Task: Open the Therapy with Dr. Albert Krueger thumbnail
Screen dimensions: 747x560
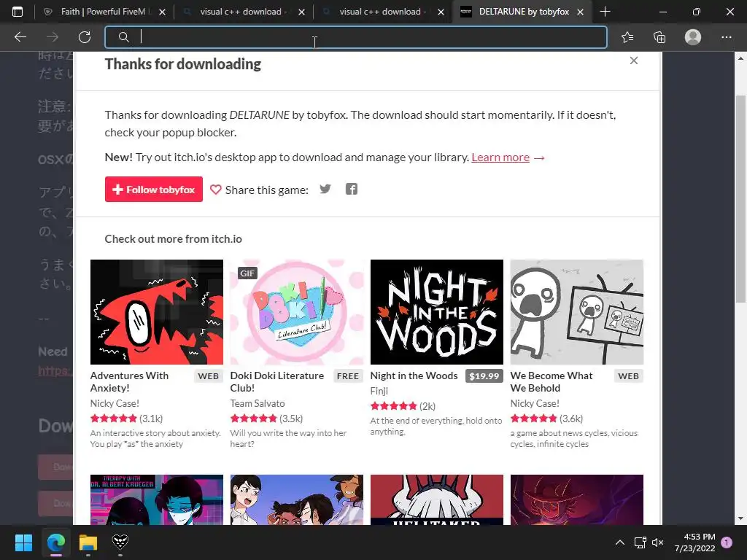Action: coord(157,499)
